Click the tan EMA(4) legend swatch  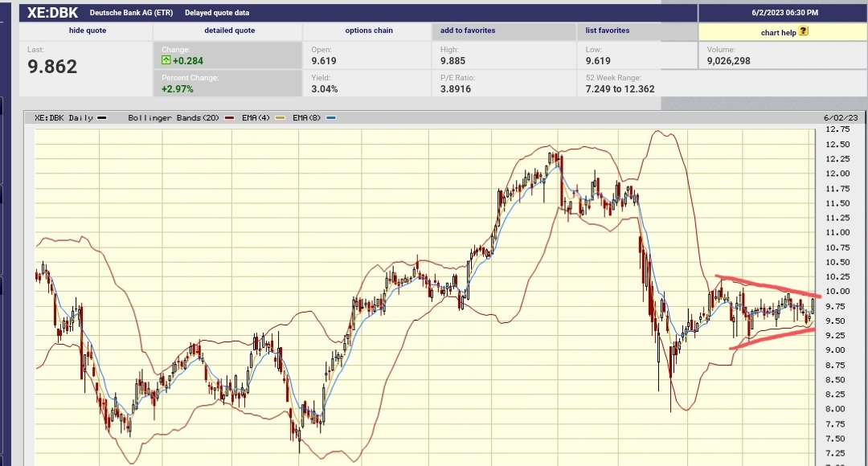coord(280,118)
